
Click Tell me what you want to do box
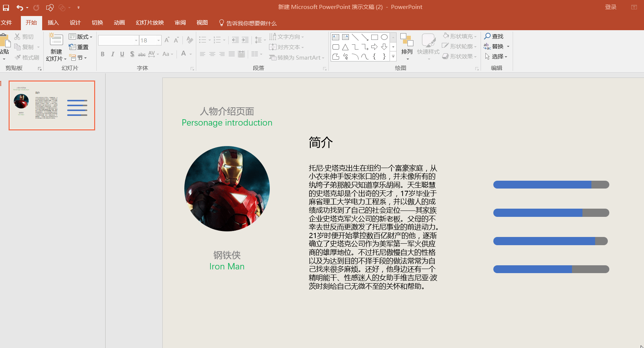pos(248,23)
